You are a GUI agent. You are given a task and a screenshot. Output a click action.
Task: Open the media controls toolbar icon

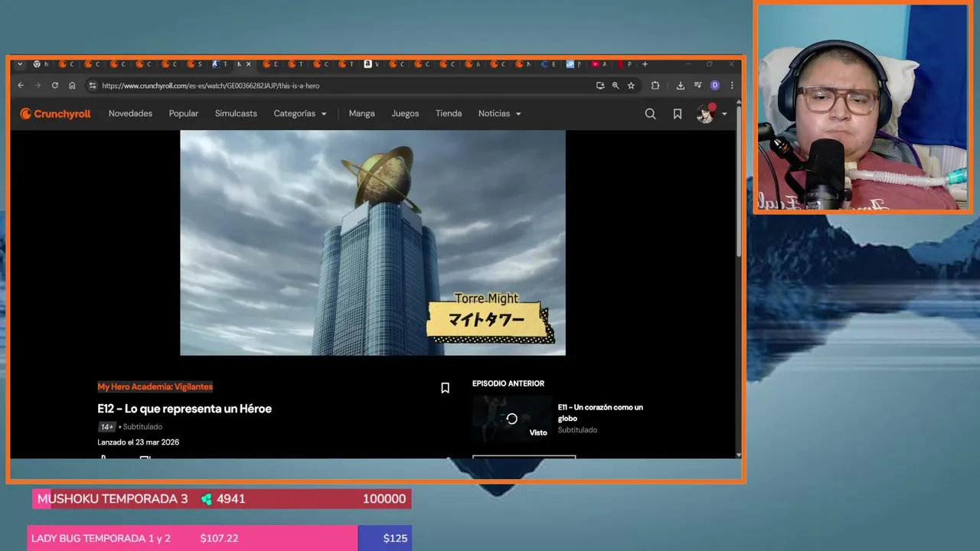[x=697, y=86]
